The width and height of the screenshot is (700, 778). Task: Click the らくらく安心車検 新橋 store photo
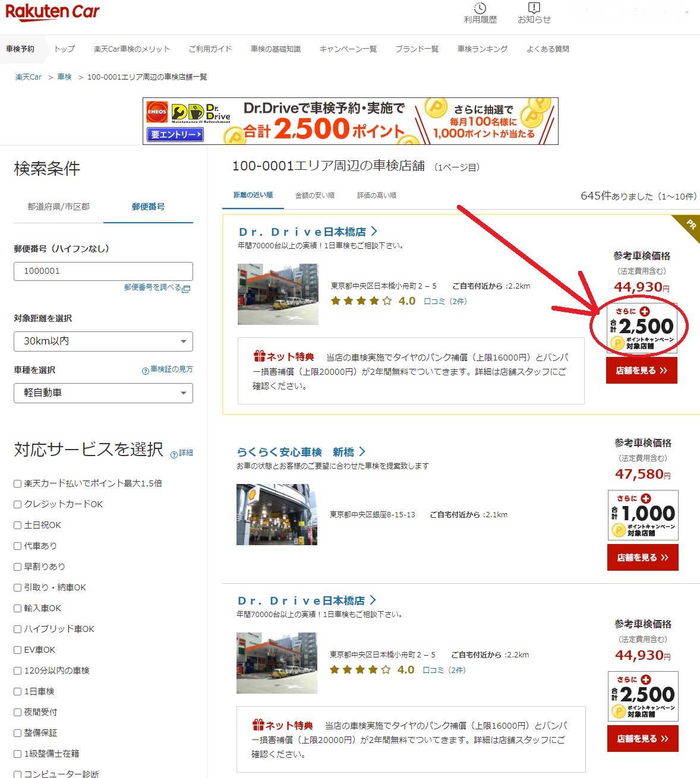[277, 515]
